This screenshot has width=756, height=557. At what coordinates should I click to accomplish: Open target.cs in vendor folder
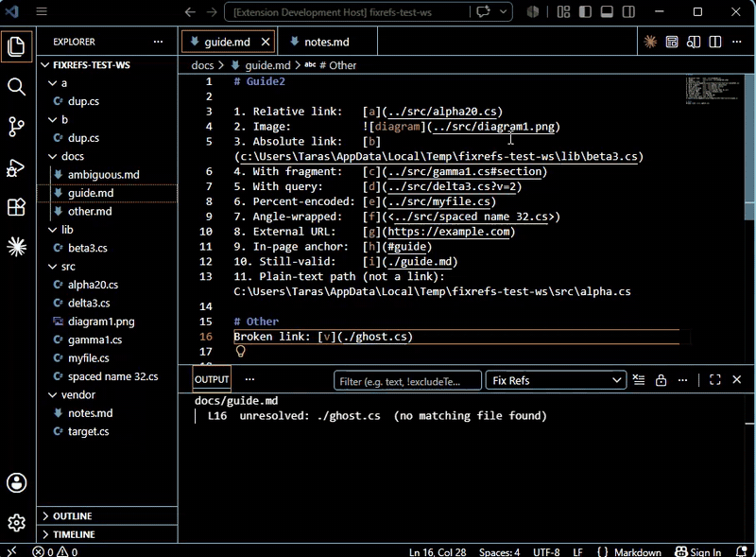pos(107,431)
